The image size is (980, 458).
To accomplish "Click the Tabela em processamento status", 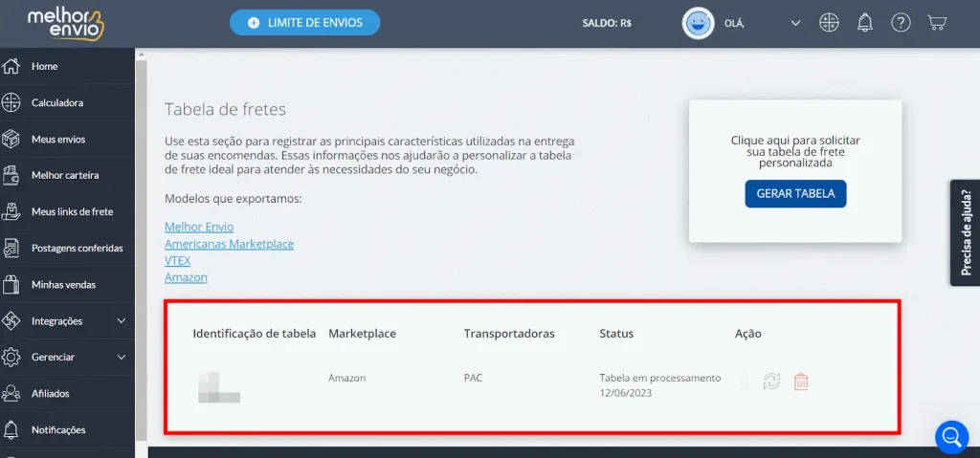I will point(660,378).
